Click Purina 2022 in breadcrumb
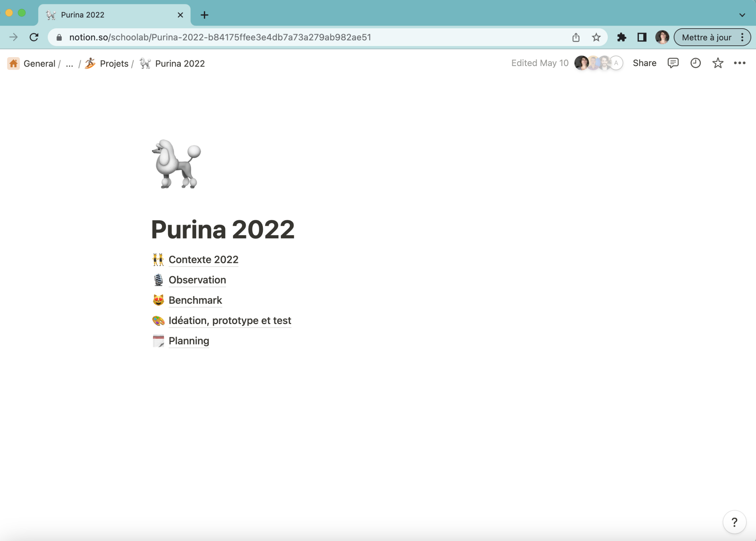The image size is (756, 541). tap(180, 63)
